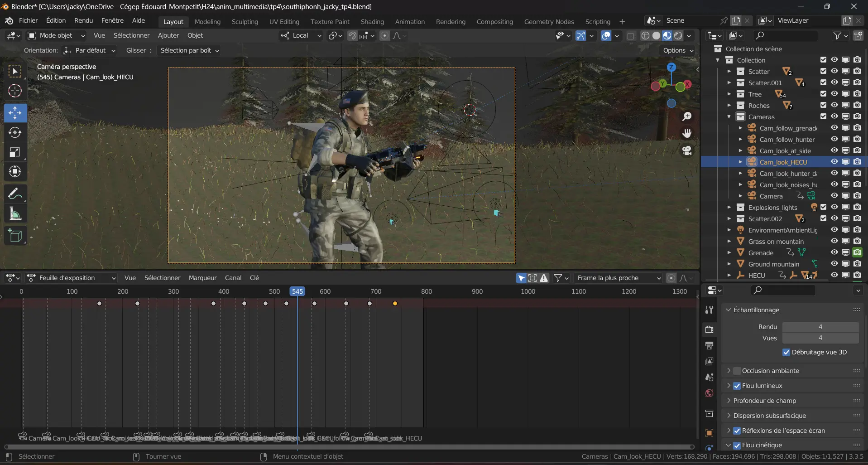Open the Output properties tab

[x=709, y=345]
